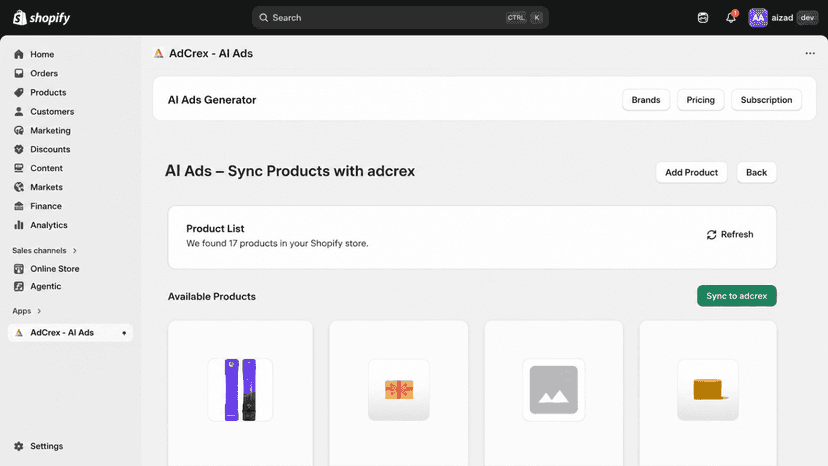Go Back using the Back button
This screenshot has width=828, height=466.
coord(756,173)
